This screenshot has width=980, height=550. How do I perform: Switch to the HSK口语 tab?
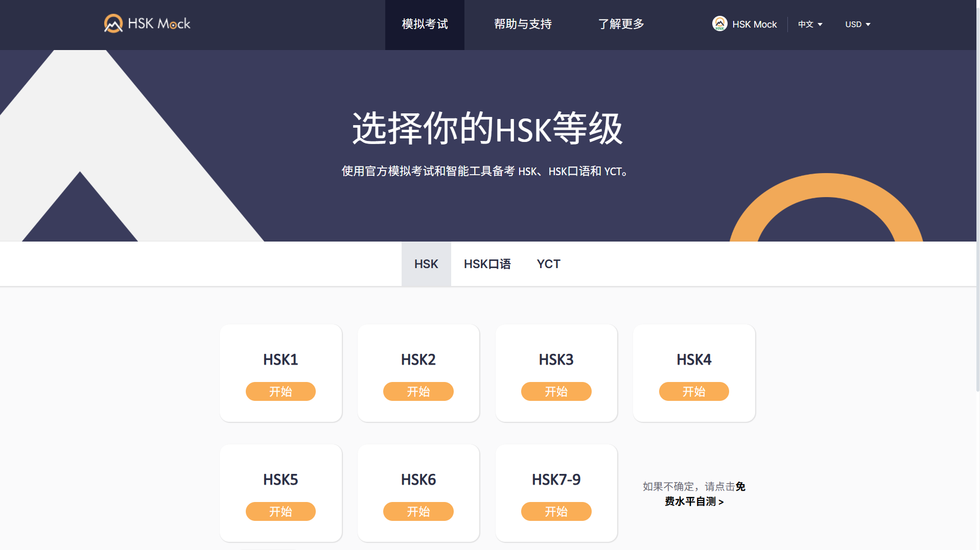pyautogui.click(x=487, y=264)
